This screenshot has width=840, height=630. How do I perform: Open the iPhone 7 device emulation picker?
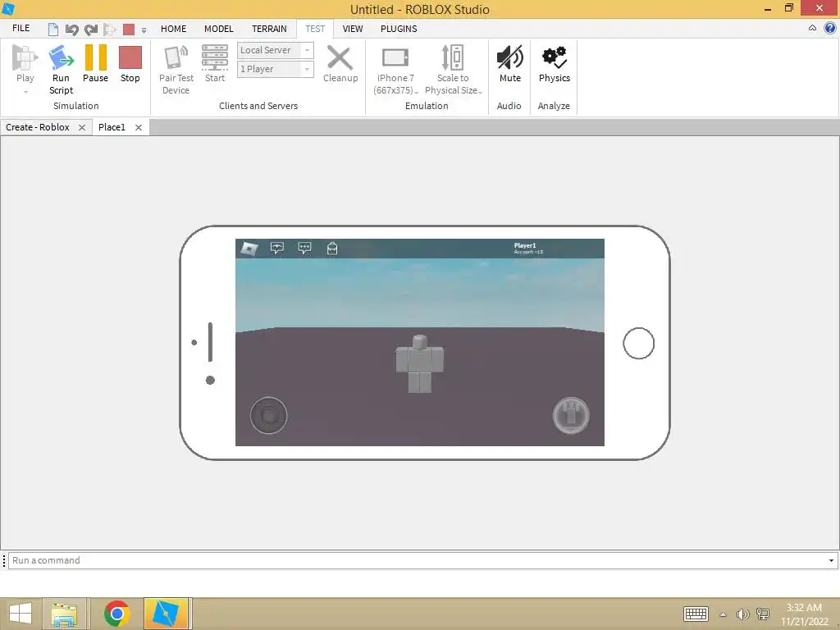pyautogui.click(x=395, y=71)
